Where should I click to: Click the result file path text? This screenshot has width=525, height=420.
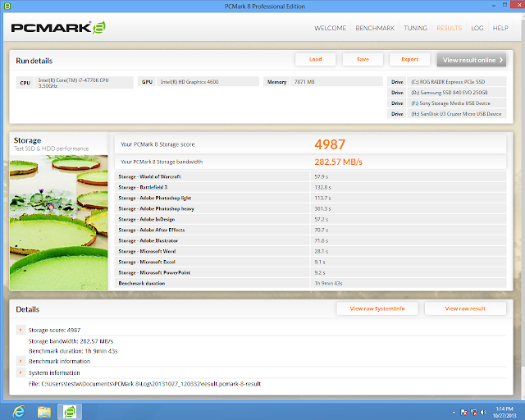point(144,384)
